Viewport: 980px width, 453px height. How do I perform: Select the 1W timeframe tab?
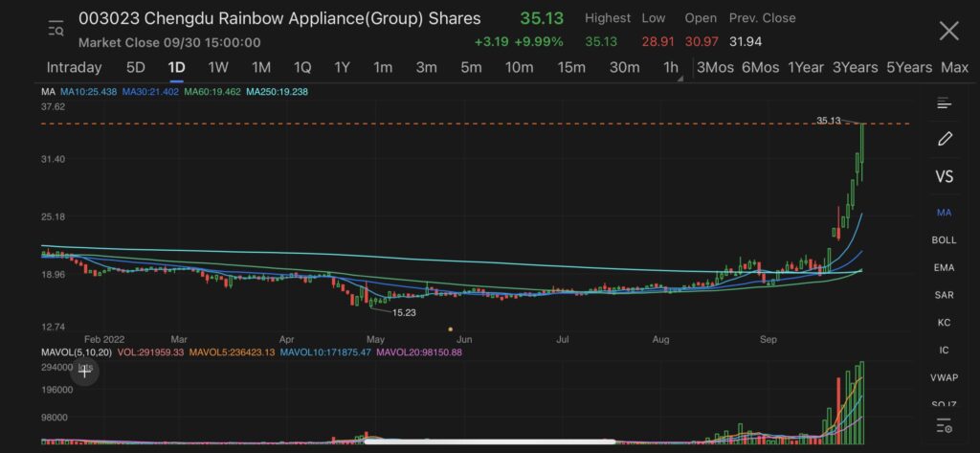(x=218, y=68)
